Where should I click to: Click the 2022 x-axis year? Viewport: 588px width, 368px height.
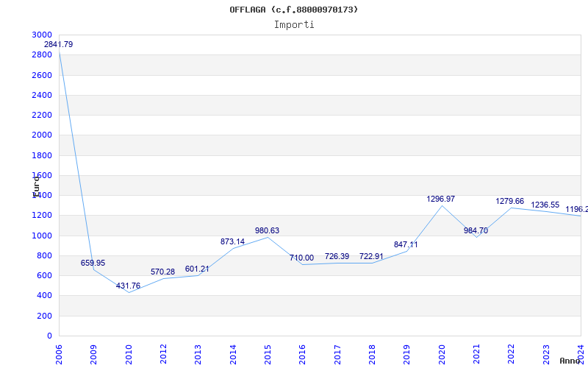point(511,354)
